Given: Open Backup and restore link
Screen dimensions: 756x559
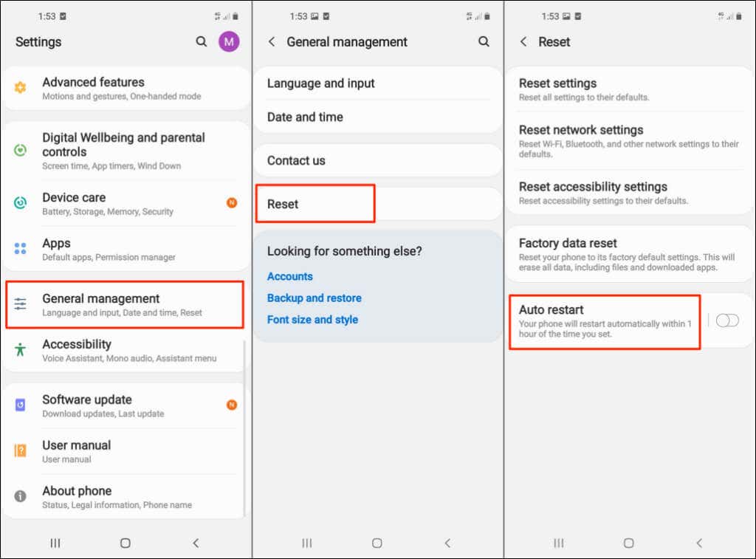Looking at the screenshot, I should pos(314,298).
